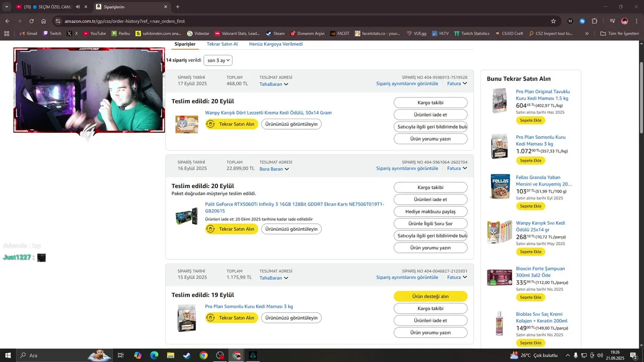Open the son 3 ay period dropdown
The height and width of the screenshot is (362, 644).
click(x=218, y=60)
